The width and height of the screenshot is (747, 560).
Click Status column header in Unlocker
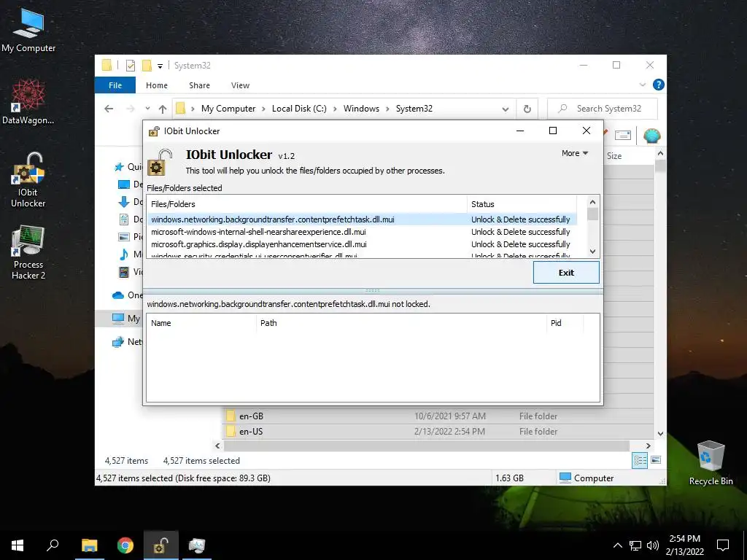522,204
